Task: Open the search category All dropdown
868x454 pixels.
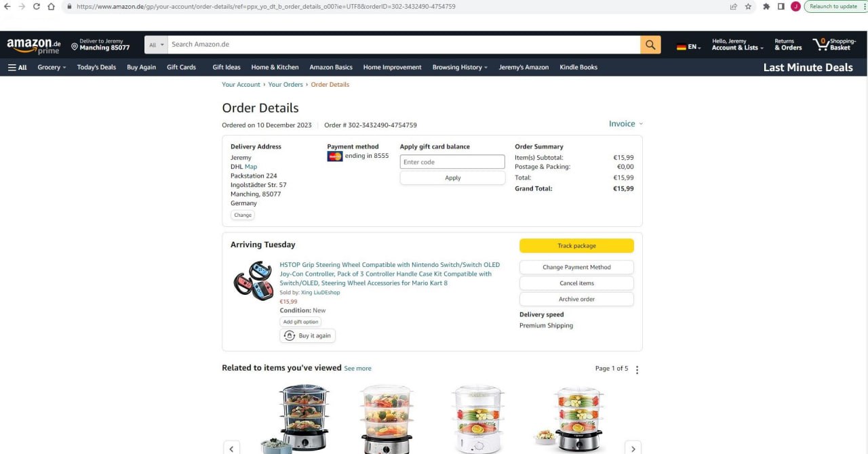Action: [157, 45]
